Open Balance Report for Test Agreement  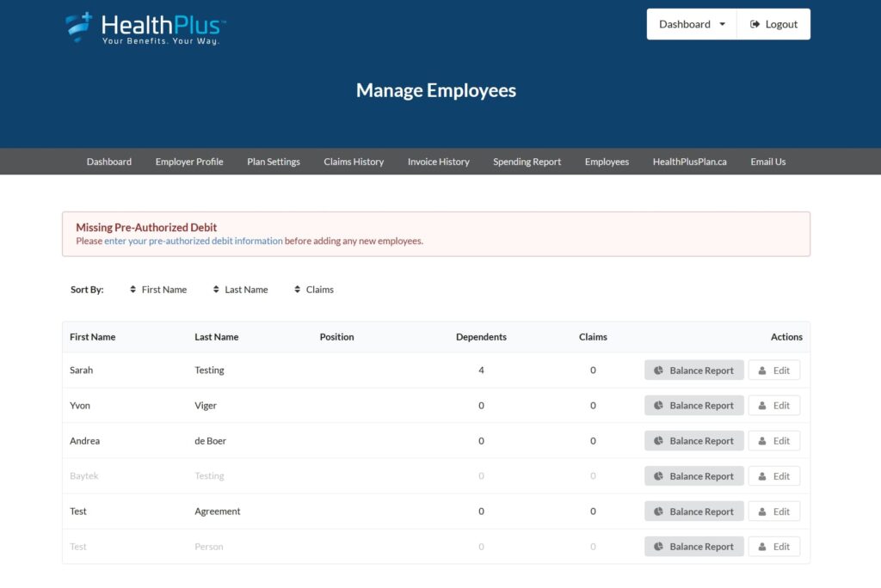click(x=693, y=511)
